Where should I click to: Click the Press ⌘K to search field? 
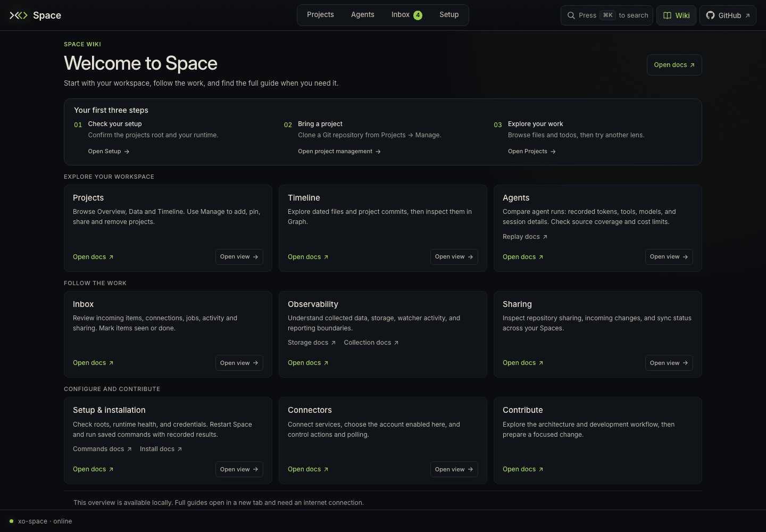click(607, 15)
